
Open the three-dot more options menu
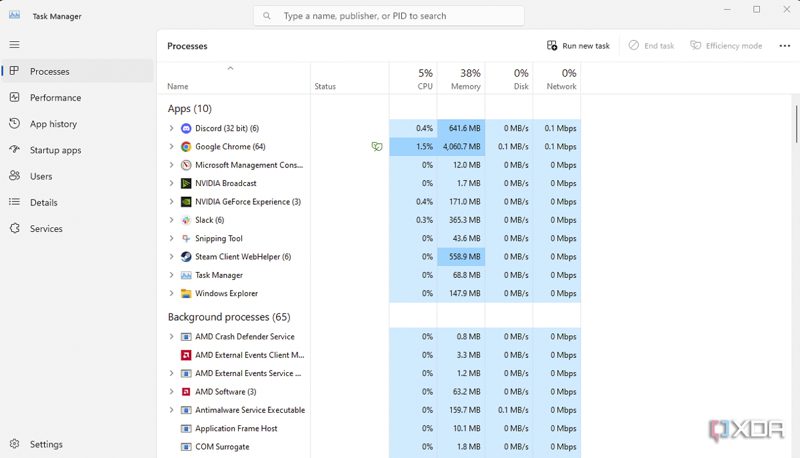pos(785,46)
